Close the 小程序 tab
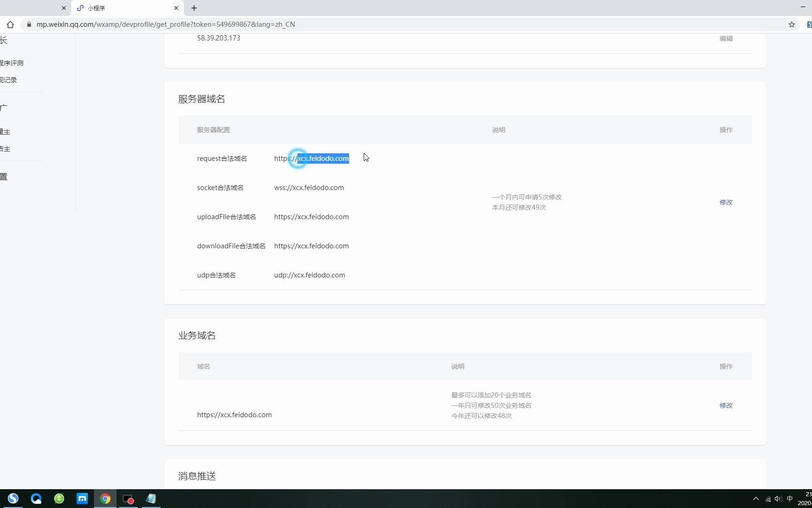The image size is (812, 508). coord(176,8)
